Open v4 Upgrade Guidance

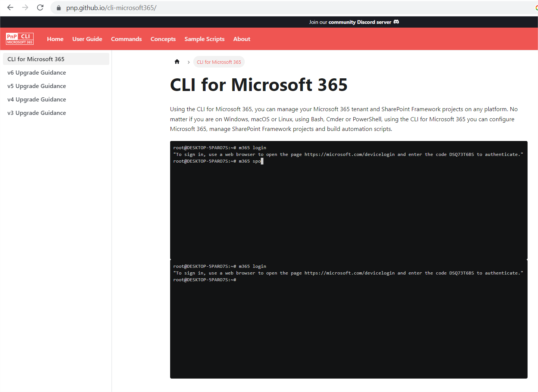[37, 99]
